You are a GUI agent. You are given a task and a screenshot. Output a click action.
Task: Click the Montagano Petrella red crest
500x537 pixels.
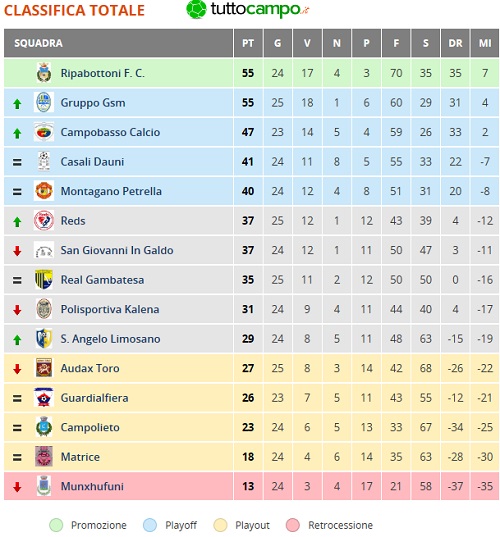pyautogui.click(x=44, y=191)
